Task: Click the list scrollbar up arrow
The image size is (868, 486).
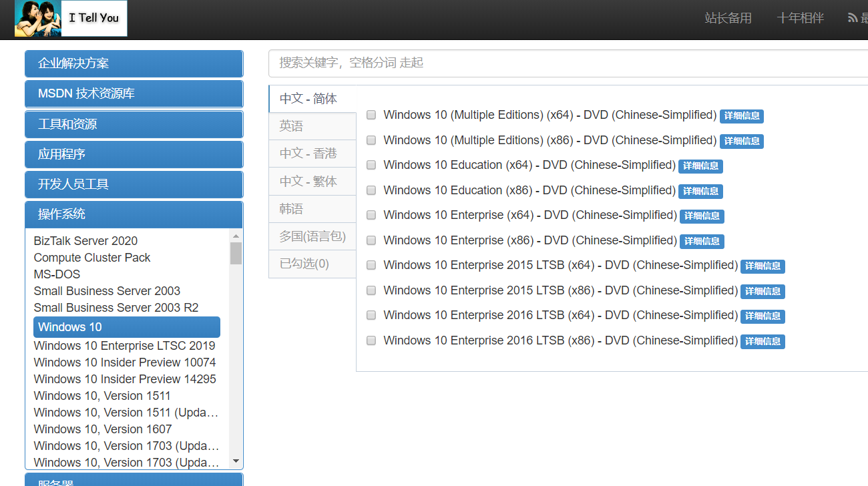Action: [x=236, y=236]
